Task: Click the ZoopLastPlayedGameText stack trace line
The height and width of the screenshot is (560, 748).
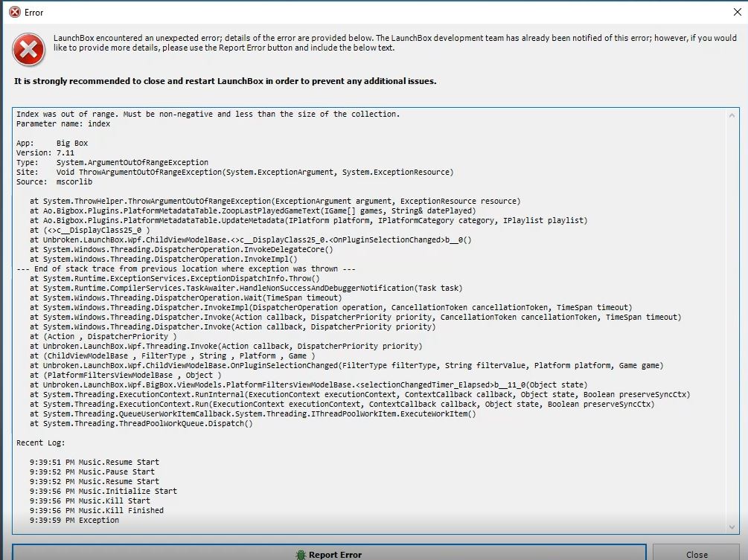Action: tap(253, 210)
